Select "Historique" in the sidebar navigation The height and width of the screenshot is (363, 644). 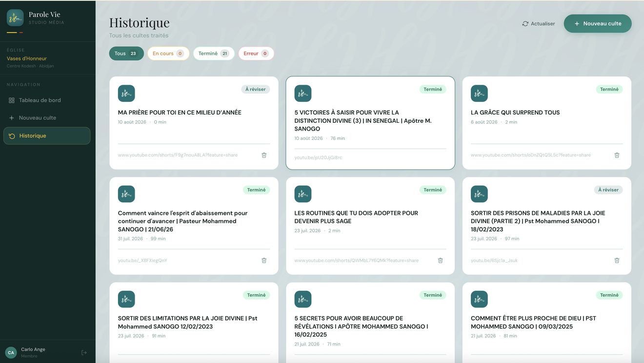(x=47, y=136)
